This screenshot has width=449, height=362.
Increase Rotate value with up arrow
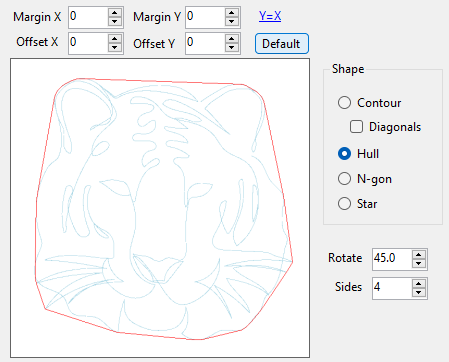click(419, 255)
